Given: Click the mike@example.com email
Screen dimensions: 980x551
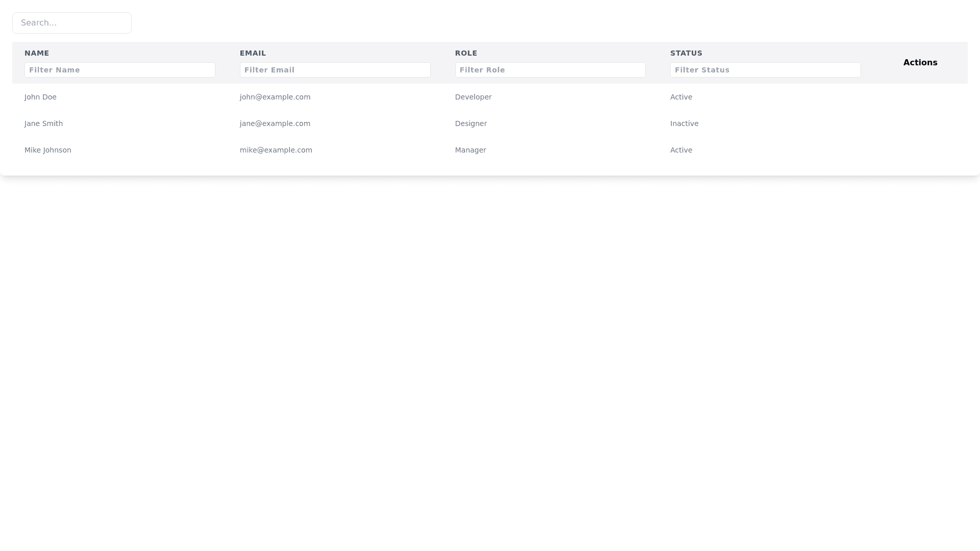Looking at the screenshot, I should tap(276, 150).
